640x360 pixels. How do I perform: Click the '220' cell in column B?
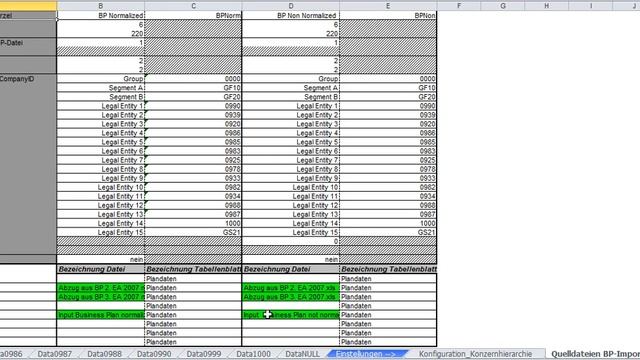coord(101,33)
